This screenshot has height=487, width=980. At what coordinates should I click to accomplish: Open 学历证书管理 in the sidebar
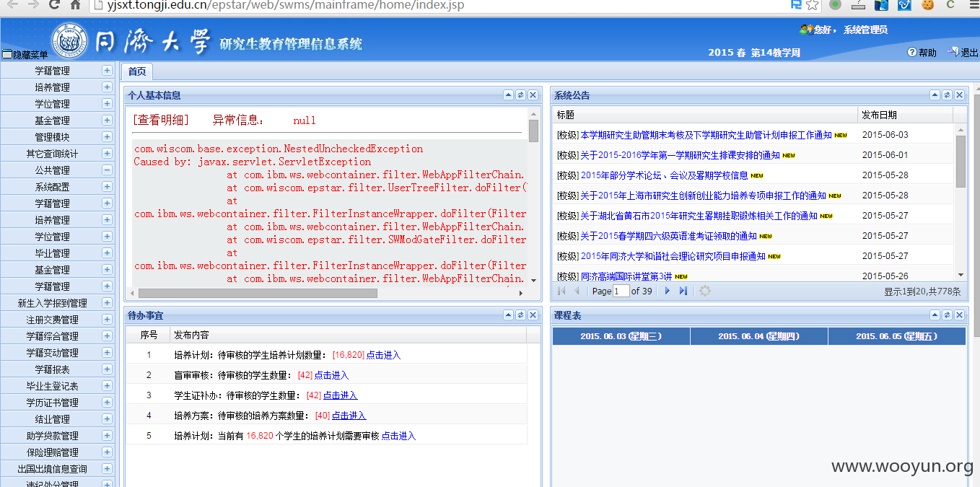(53, 403)
